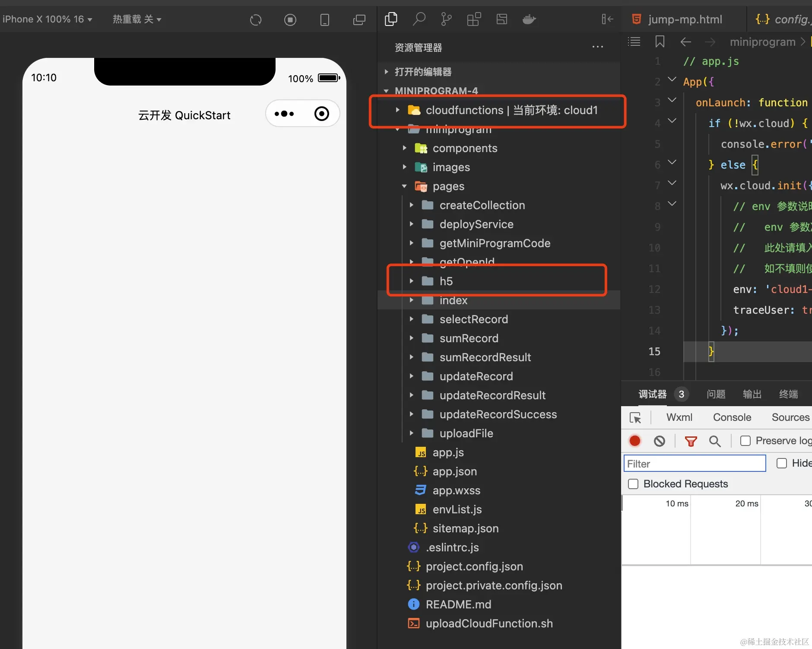Open the editor layout icon
This screenshot has height=649, width=812.
[x=501, y=19]
